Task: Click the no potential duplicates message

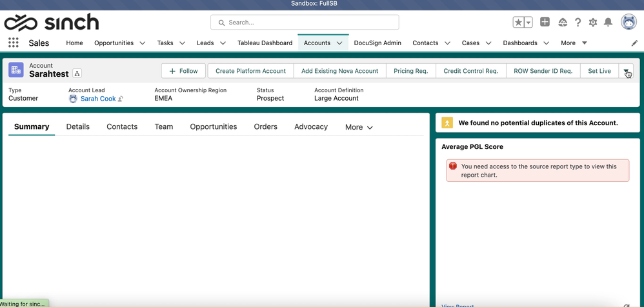Action: pyautogui.click(x=538, y=123)
